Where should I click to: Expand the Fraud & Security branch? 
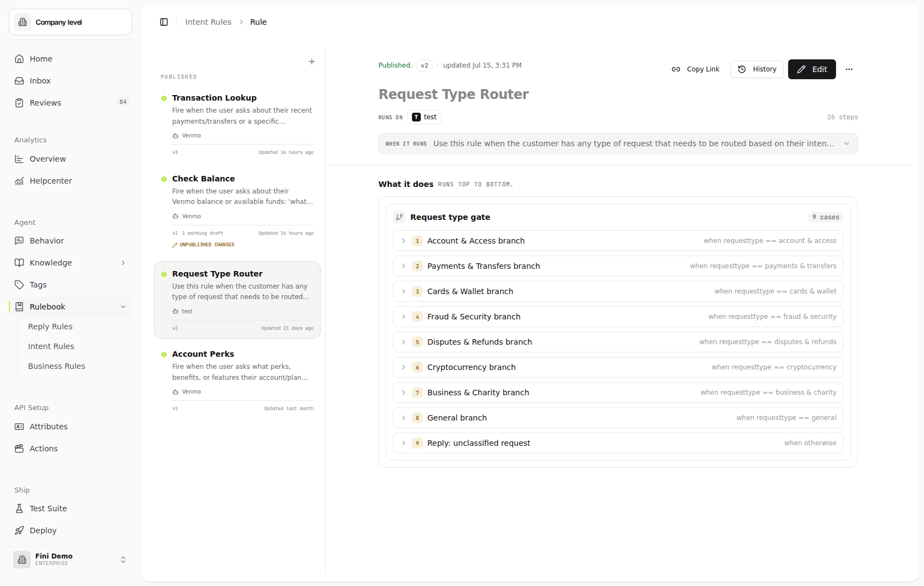pos(404,317)
